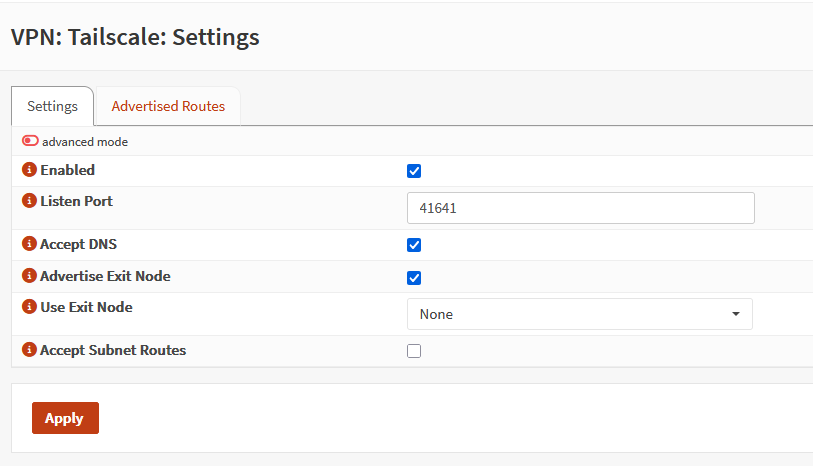
Task: Click the 'Listen Port' label
Action: (77, 201)
